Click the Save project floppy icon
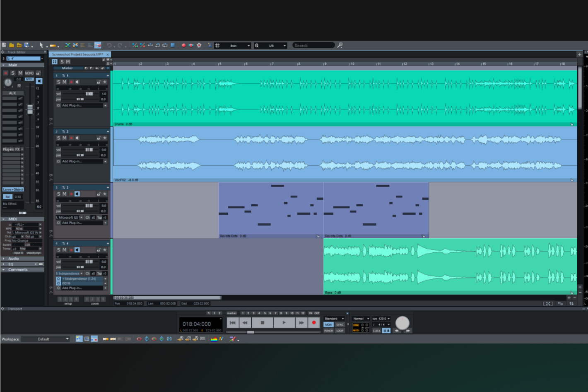 [27, 45]
